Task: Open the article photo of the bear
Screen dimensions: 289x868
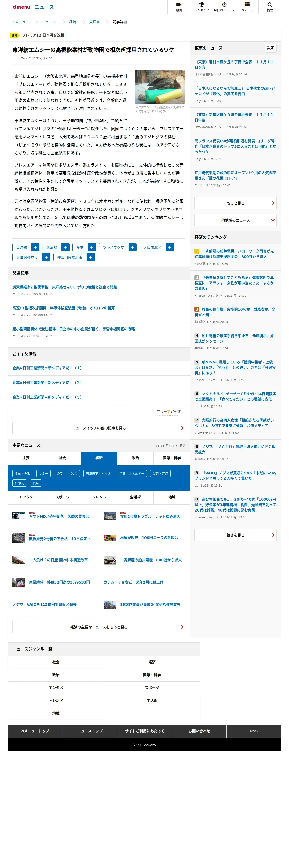Action: pyautogui.click(x=160, y=87)
